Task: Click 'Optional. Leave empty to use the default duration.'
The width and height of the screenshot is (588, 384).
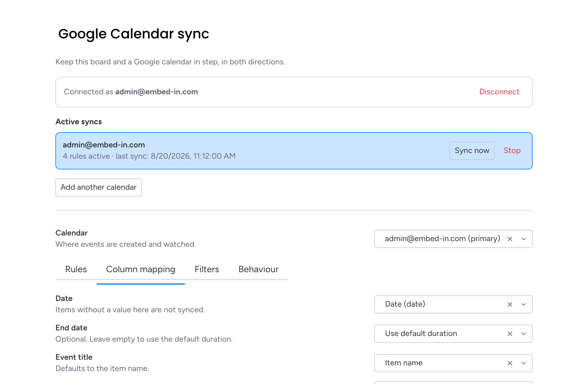Action: pos(144,339)
